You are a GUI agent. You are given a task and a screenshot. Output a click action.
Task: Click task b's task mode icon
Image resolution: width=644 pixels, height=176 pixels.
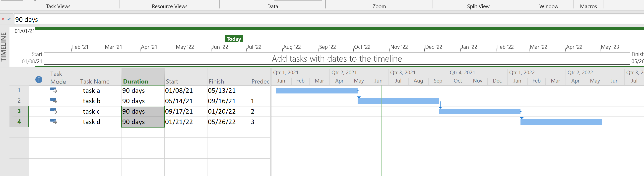pyautogui.click(x=54, y=101)
